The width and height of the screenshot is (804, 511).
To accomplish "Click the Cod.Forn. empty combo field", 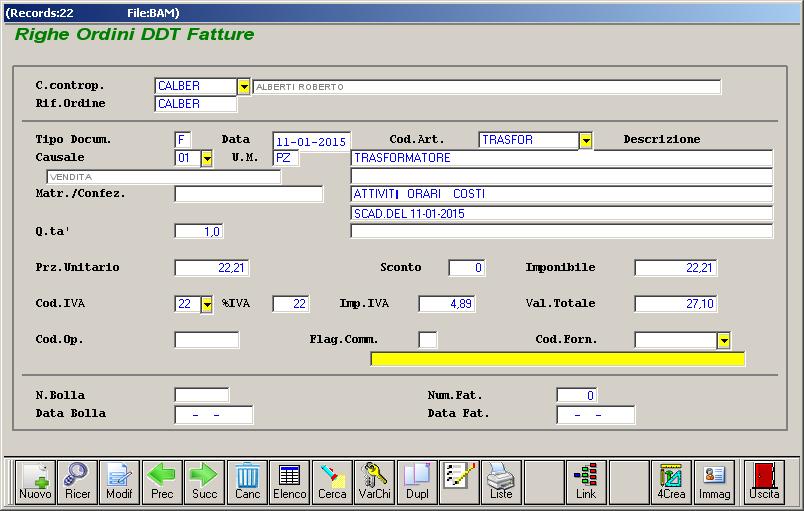I will pyautogui.click(x=676, y=340).
